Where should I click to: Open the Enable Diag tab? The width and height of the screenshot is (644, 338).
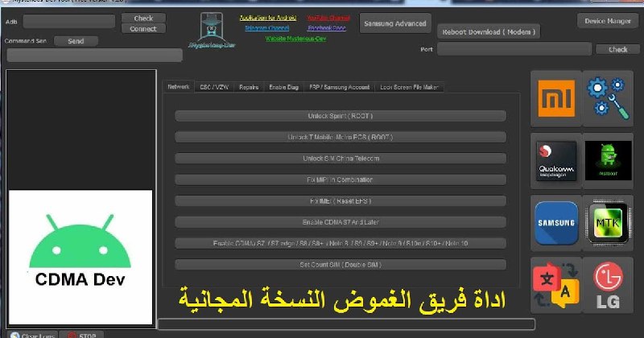pos(283,87)
